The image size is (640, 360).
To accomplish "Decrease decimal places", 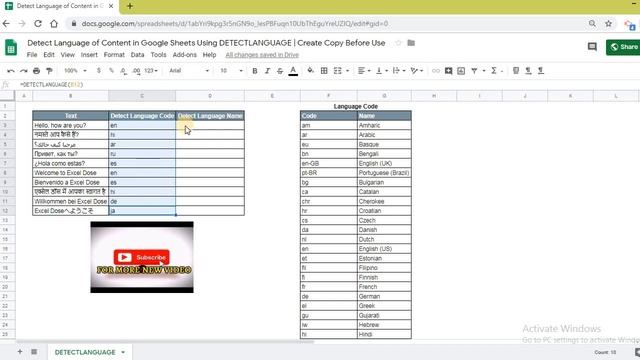I will (x=123, y=71).
